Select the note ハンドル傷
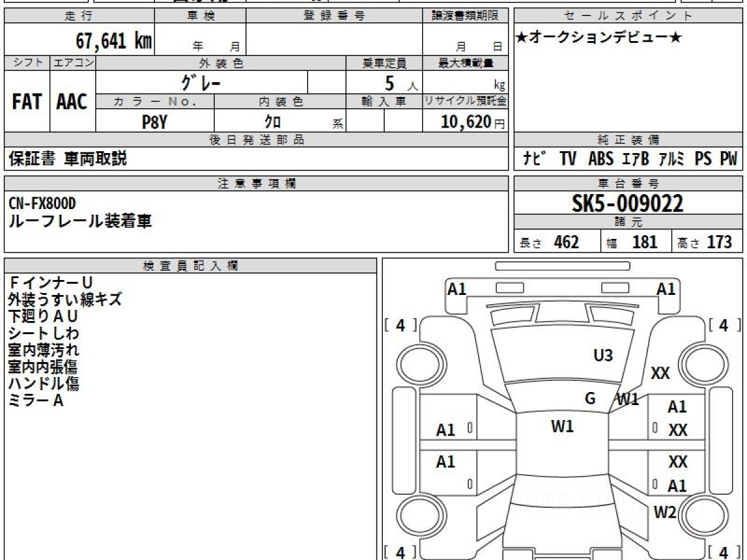Image resolution: width=747 pixels, height=560 pixels. [x=44, y=384]
